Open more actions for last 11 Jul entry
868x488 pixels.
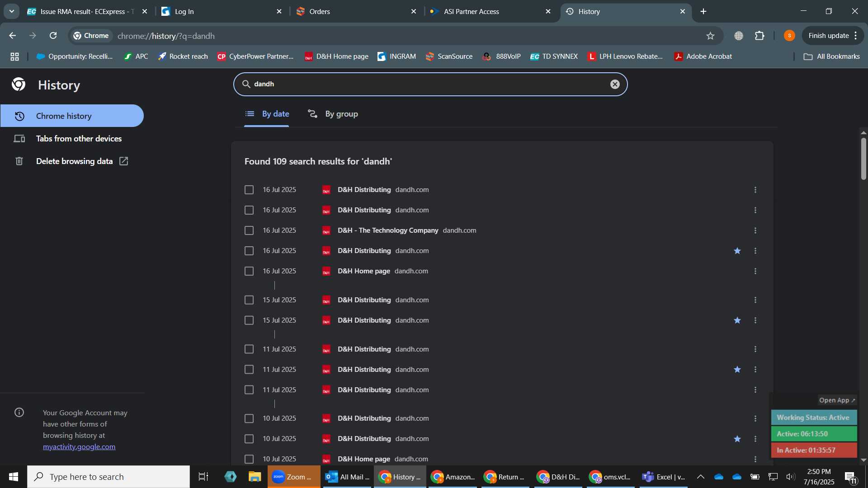(755, 390)
